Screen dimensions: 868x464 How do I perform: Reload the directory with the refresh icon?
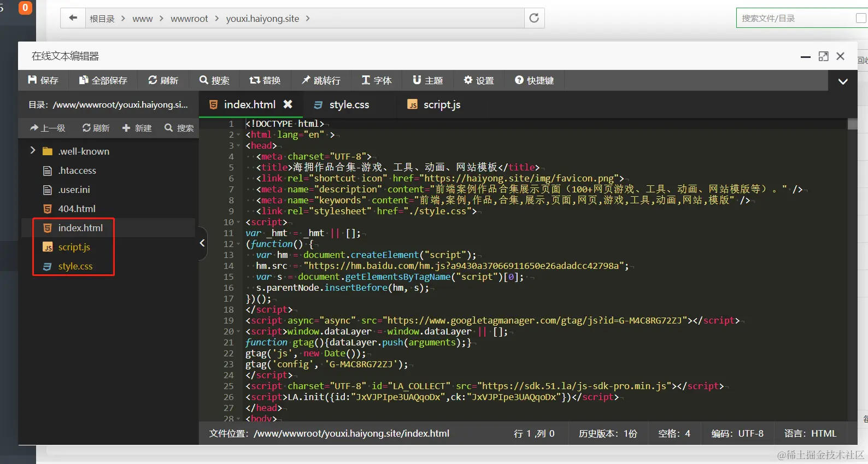click(534, 18)
